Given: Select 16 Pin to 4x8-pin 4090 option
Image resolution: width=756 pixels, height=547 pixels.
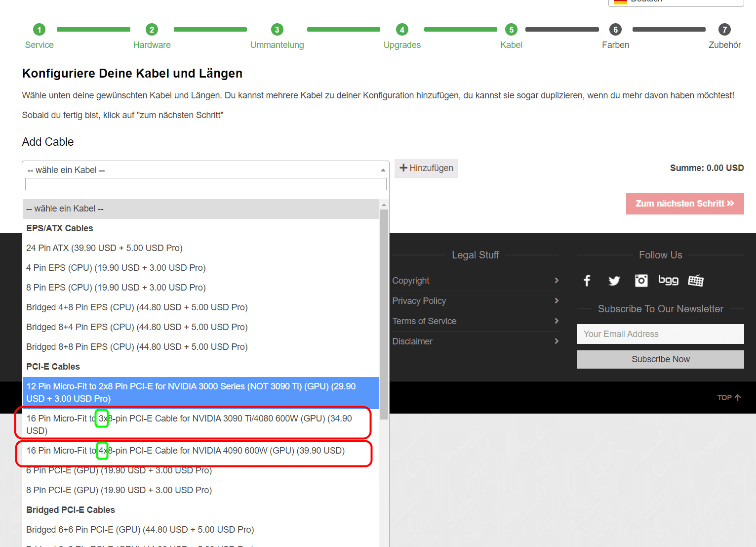Looking at the screenshot, I should [x=200, y=451].
